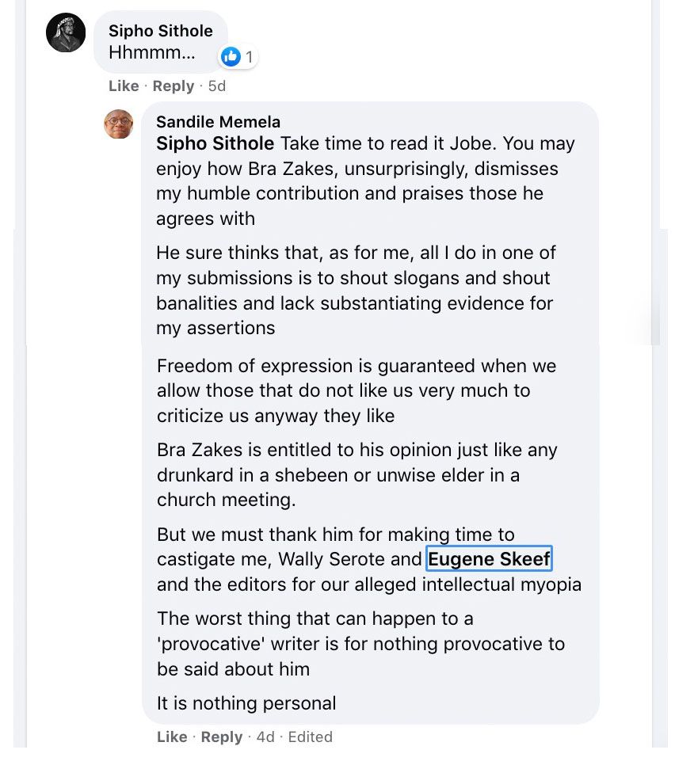The height and width of the screenshot is (784, 694).
Task: Click Sipho Sithole's profile picture
Action: tap(66, 33)
